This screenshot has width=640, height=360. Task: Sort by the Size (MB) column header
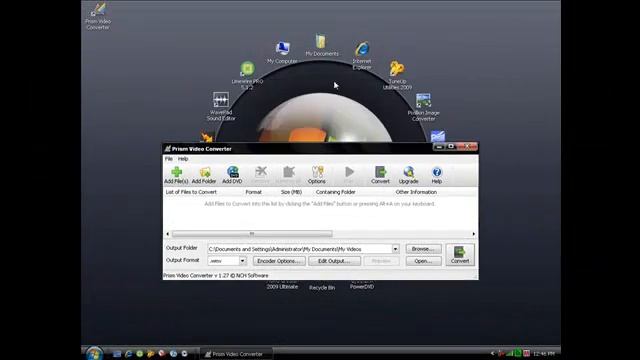click(291, 192)
